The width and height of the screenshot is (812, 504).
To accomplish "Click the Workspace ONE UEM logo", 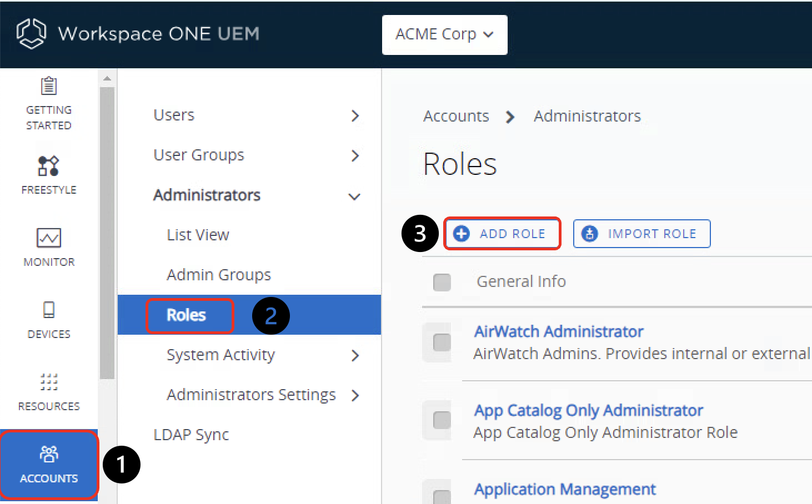I will (x=31, y=33).
